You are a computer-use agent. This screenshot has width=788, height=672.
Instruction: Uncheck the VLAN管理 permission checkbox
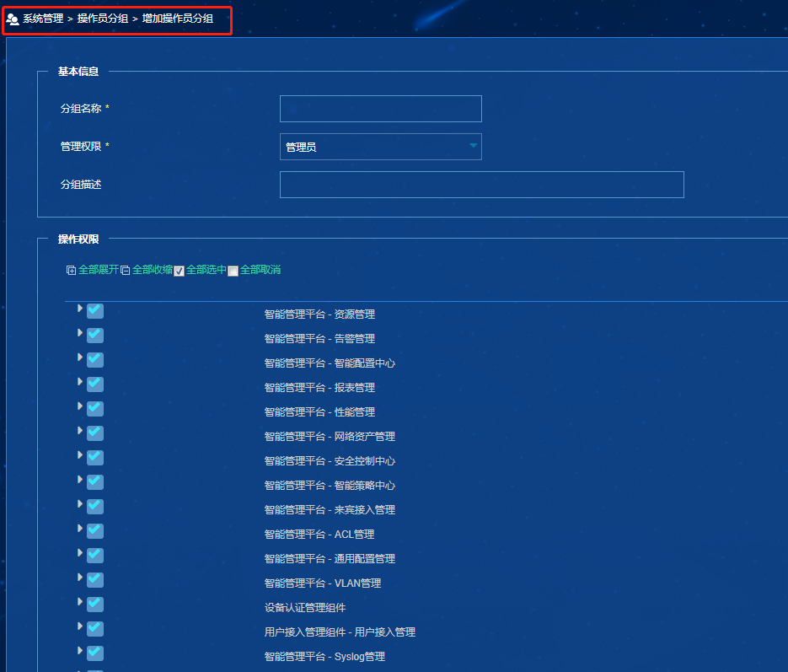pyautogui.click(x=95, y=580)
